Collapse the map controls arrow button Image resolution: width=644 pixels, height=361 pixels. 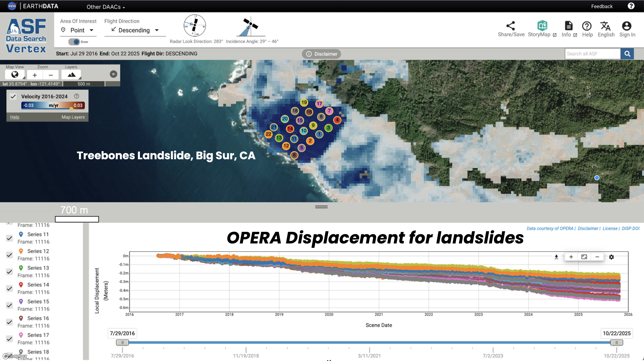(x=113, y=74)
